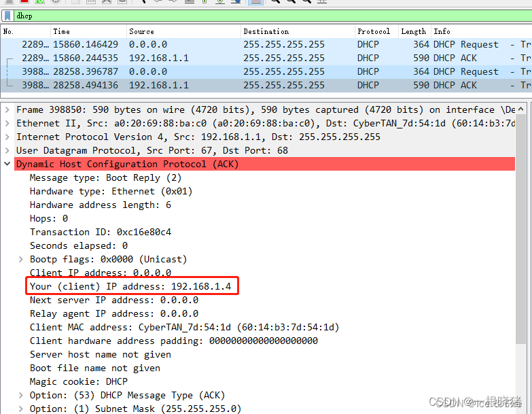This screenshot has width=532, height=414.
Task: Expand Option (1) Subnet Mask
Action: (x=20, y=409)
